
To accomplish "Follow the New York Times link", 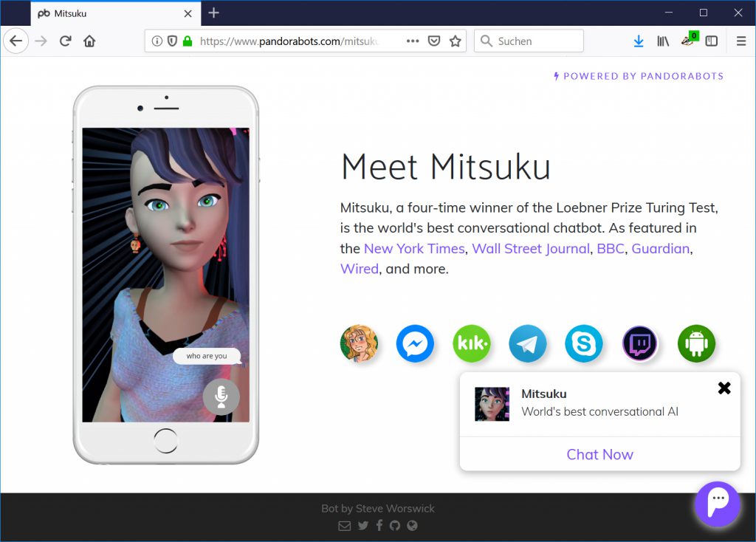I will pyautogui.click(x=414, y=249).
